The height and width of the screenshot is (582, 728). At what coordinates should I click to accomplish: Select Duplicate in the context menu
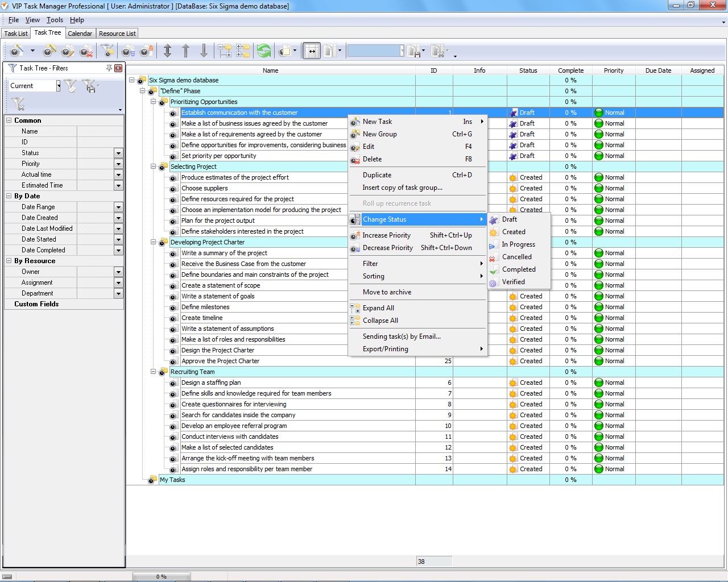coord(377,175)
